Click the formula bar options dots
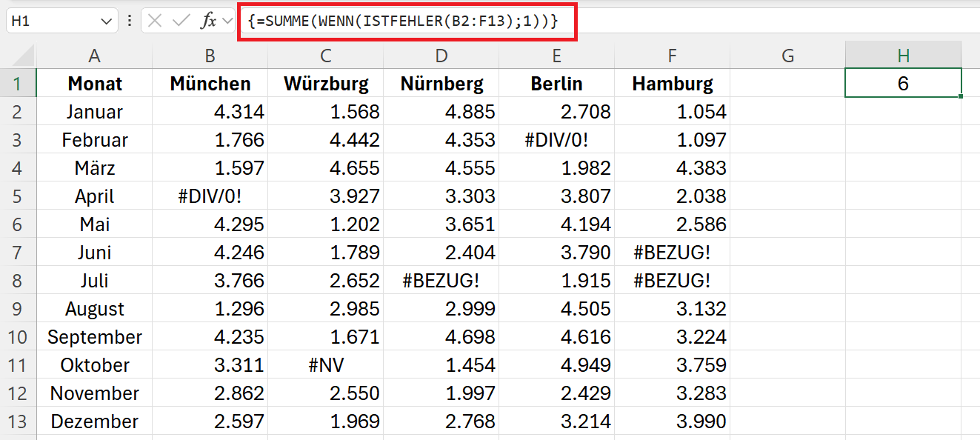This screenshot has width=980, height=440. click(x=130, y=21)
